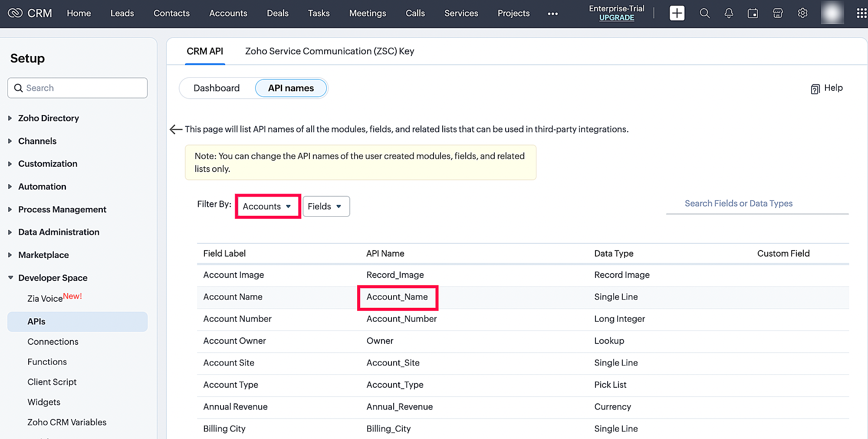Open the Fields filter dropdown
Screen dimensions: 868x439
point(325,207)
